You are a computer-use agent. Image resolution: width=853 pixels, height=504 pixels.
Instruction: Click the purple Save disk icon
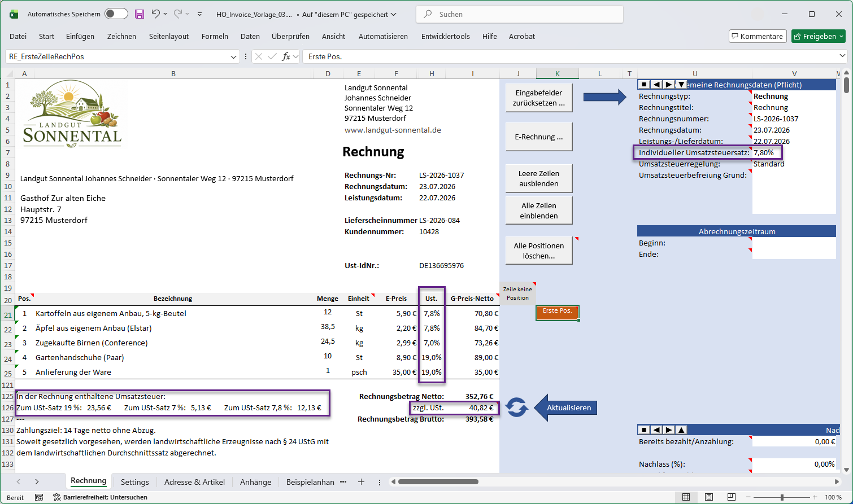pyautogui.click(x=140, y=14)
